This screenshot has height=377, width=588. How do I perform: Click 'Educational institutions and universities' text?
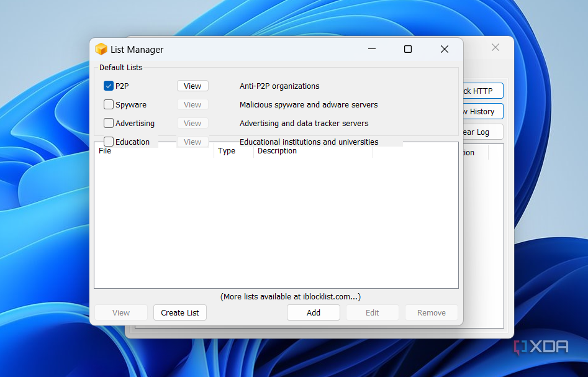tap(309, 142)
